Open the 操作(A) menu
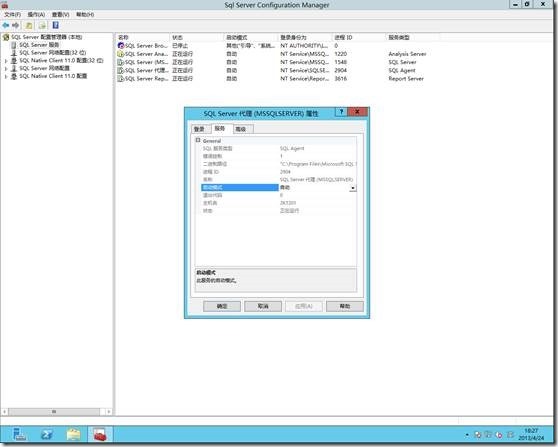This screenshot has width=558, height=447. point(36,14)
